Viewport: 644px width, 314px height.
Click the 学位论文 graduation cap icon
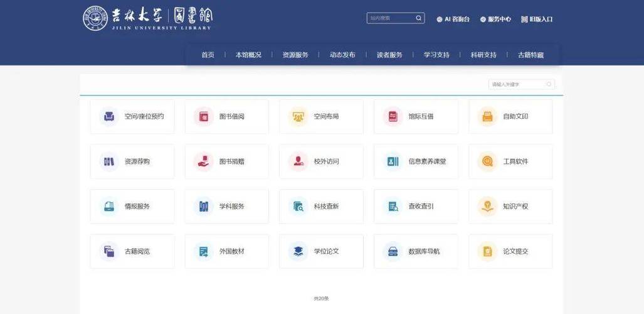click(298, 251)
